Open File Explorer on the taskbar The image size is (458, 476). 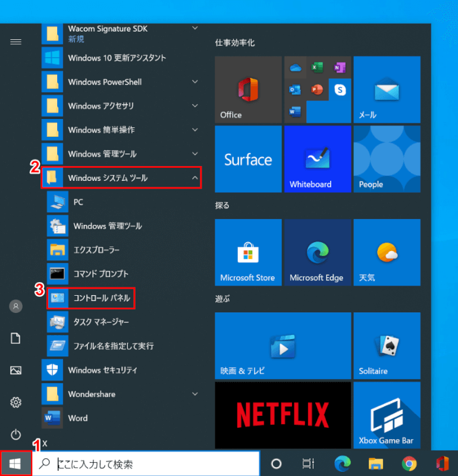pyautogui.click(x=376, y=464)
